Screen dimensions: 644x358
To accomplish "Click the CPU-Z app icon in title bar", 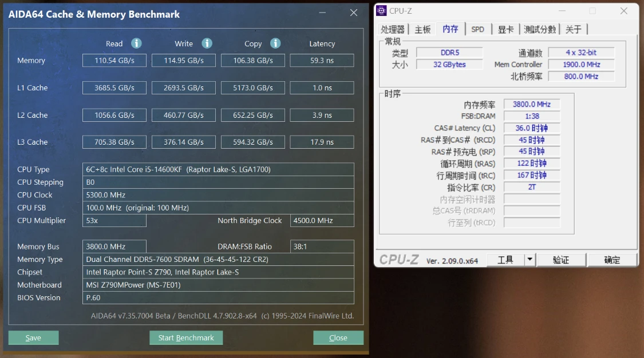I will coord(381,11).
